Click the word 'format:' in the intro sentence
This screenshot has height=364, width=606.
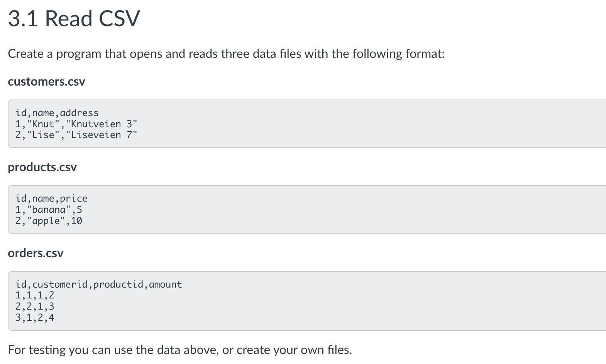click(425, 54)
